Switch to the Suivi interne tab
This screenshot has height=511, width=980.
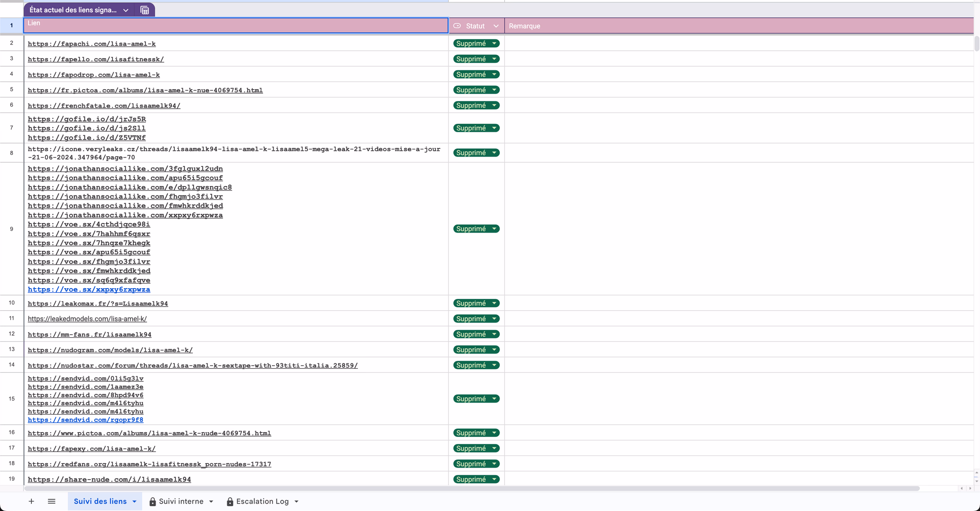coord(181,501)
